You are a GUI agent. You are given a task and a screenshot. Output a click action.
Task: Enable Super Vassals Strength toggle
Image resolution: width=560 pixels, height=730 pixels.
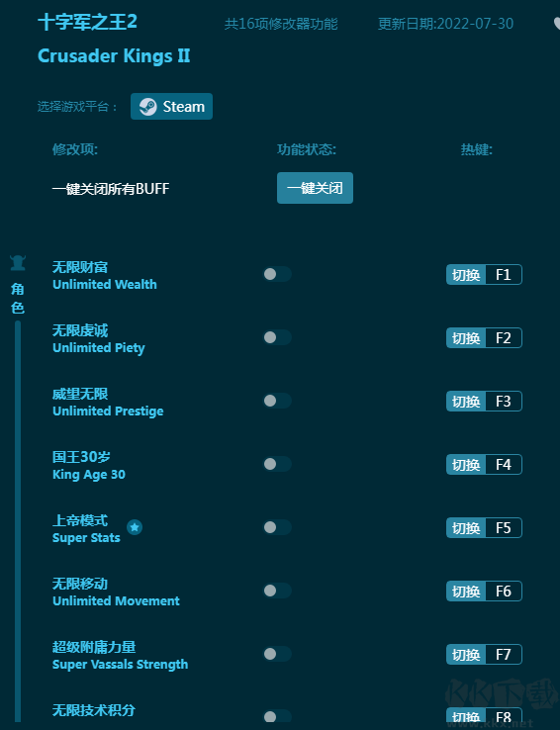click(277, 654)
